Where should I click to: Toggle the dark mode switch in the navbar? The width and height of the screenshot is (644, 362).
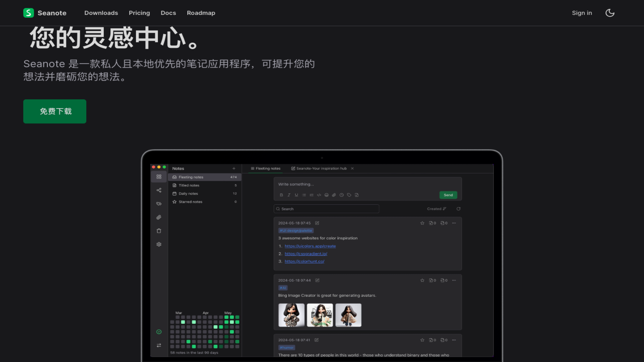click(610, 12)
